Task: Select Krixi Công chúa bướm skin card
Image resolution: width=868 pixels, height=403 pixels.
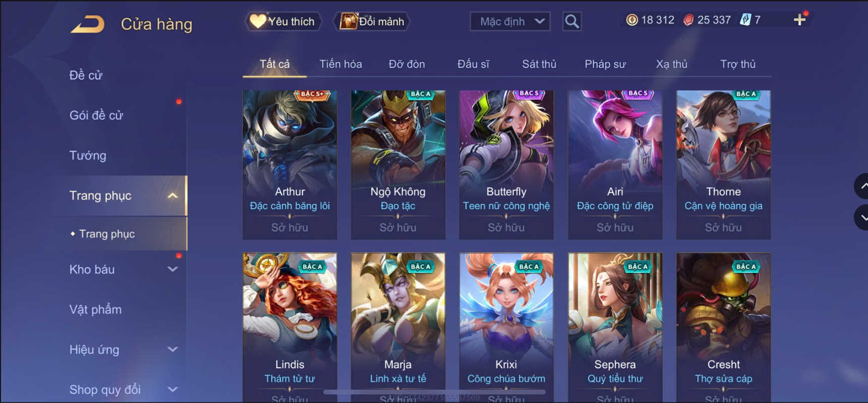Action: pyautogui.click(x=506, y=327)
